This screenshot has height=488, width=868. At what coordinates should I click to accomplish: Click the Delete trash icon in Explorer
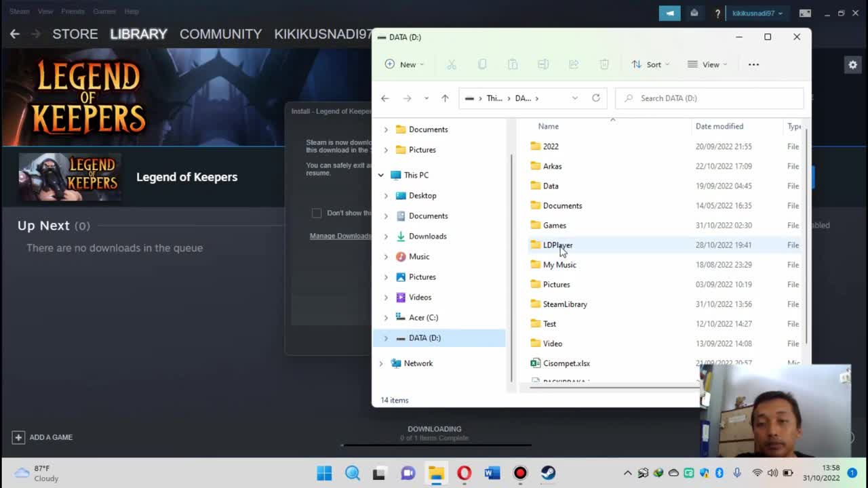tap(604, 64)
